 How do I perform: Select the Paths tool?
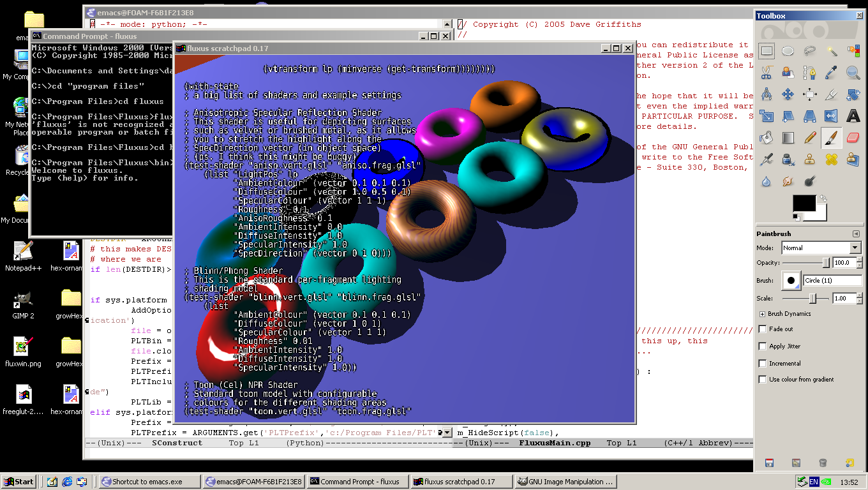click(x=810, y=73)
